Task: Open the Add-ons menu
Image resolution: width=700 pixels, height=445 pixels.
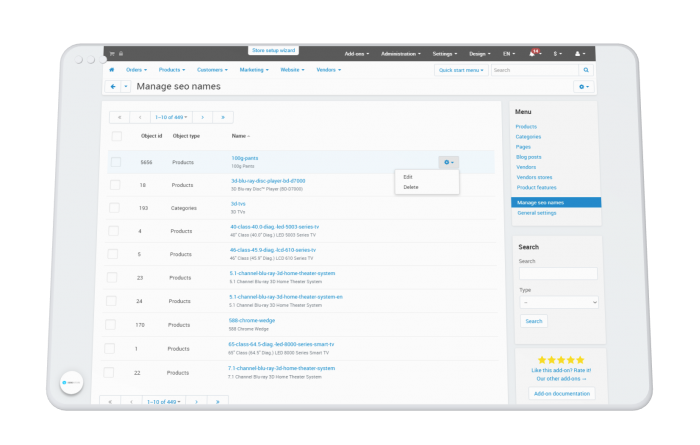Action: [x=357, y=54]
